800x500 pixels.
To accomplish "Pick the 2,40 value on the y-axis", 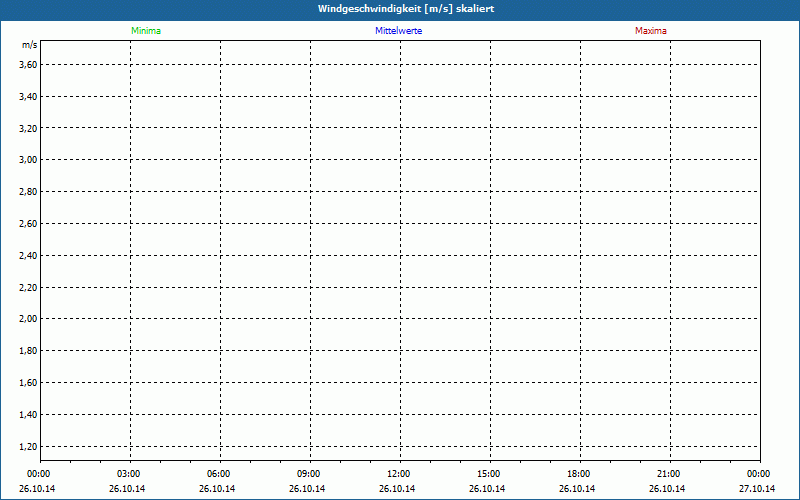I will [28, 256].
